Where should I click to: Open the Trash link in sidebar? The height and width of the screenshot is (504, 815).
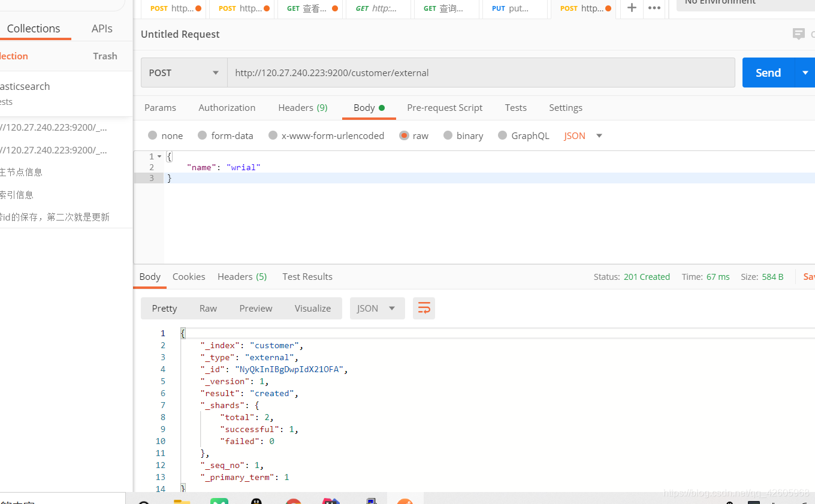[x=105, y=56]
